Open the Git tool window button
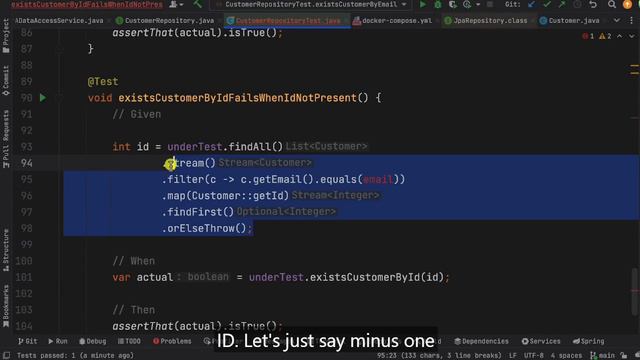 (x=27, y=341)
